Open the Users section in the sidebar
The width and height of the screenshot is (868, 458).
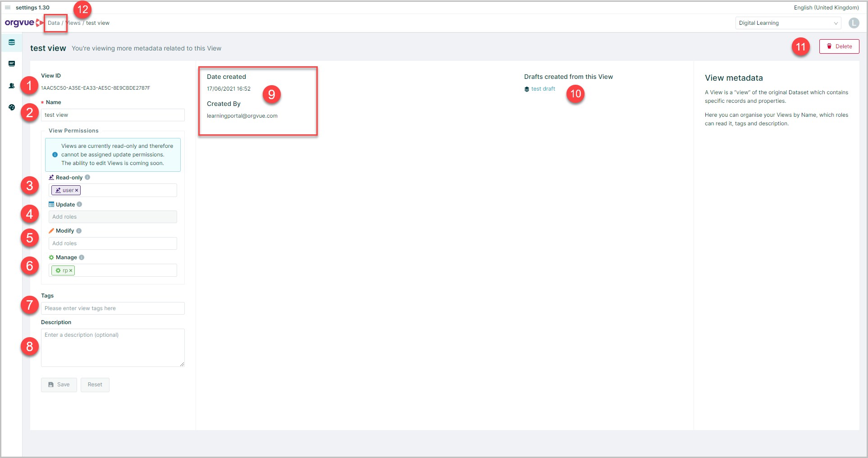[11, 85]
